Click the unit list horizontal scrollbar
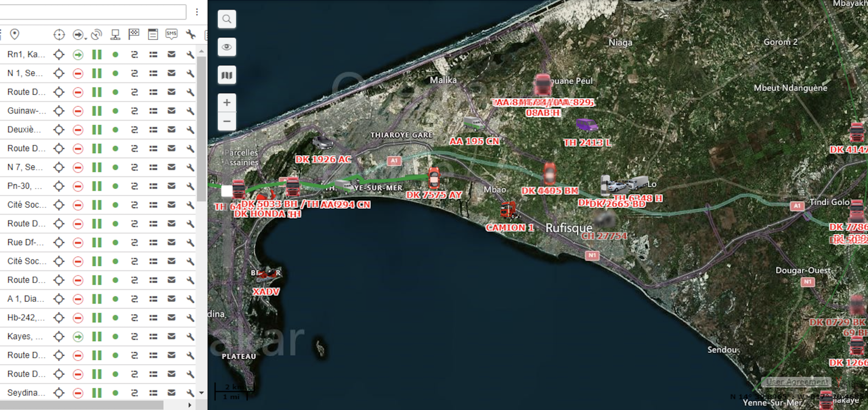 coord(82,405)
